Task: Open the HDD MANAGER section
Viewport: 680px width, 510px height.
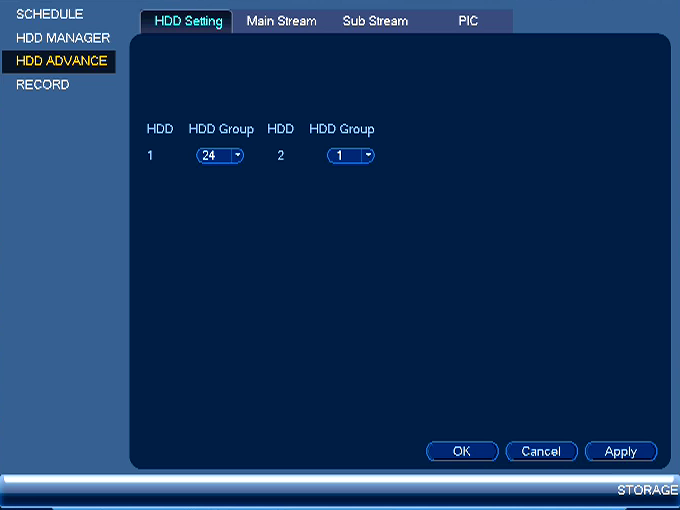Action: click(63, 38)
